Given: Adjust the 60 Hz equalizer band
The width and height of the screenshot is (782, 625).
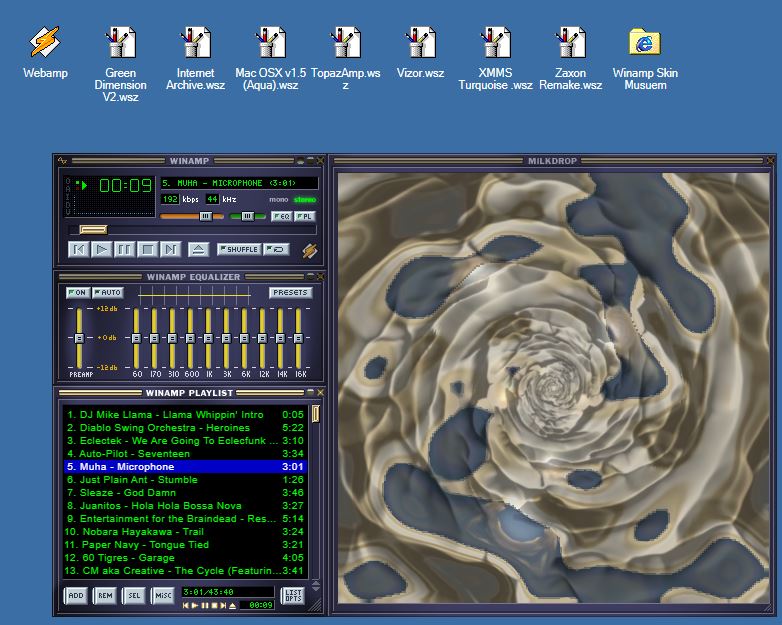Looking at the screenshot, I should [136, 338].
